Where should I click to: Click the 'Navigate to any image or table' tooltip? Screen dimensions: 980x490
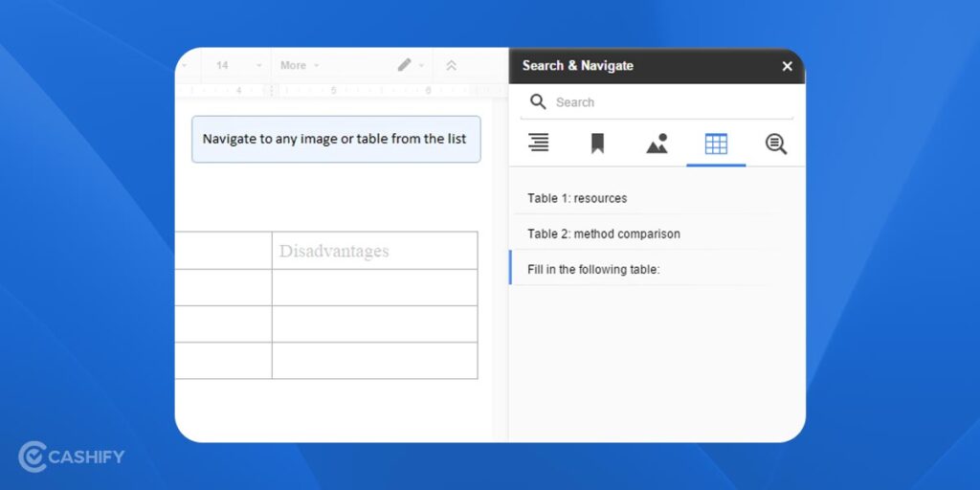(x=336, y=140)
